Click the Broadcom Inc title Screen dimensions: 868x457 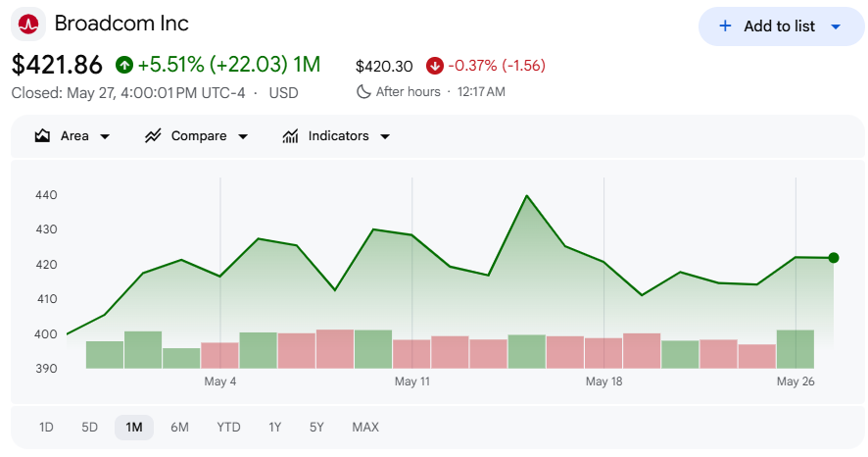121,24
